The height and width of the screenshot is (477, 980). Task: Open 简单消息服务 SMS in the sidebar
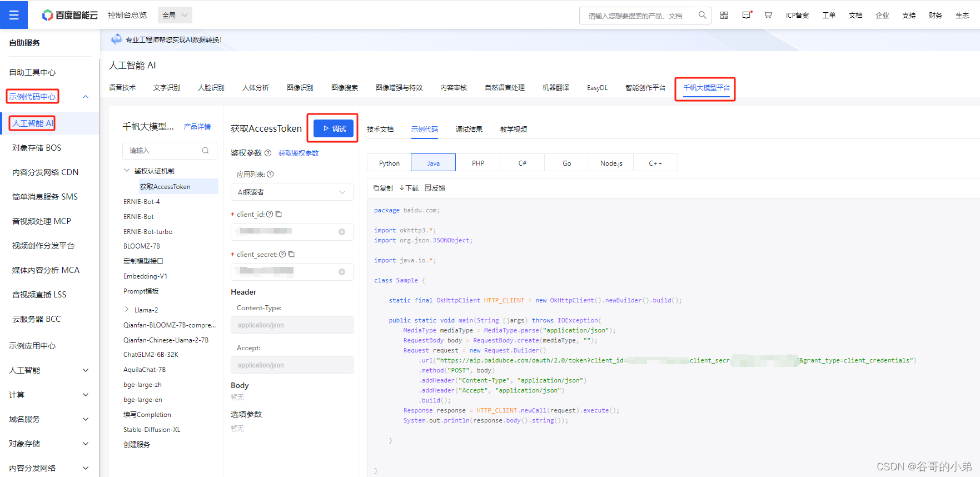45,197
